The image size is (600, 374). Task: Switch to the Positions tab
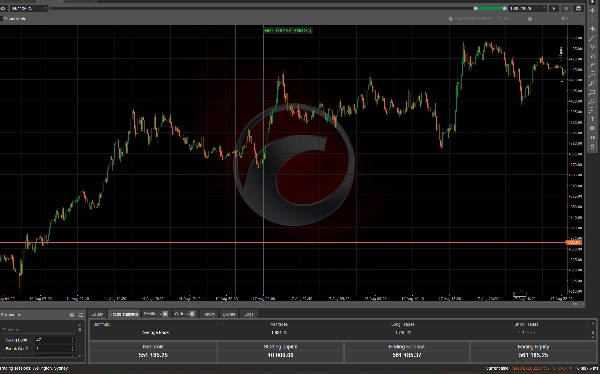tap(156, 314)
